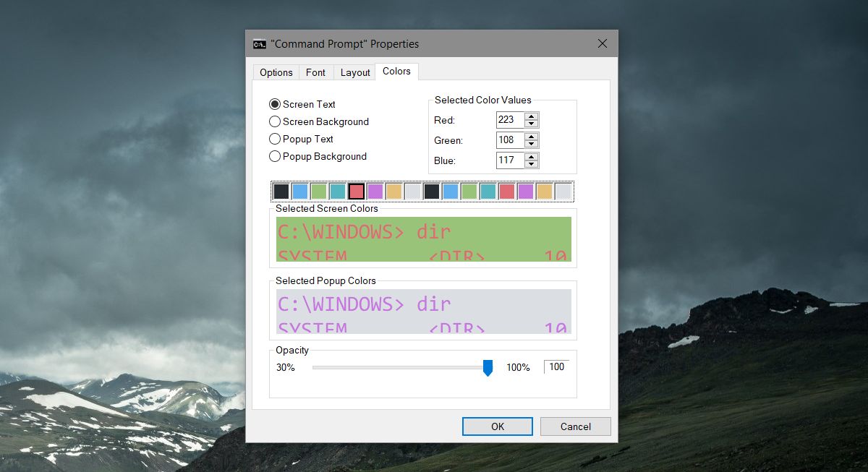Viewport: 868px width, 472px height.
Task: Click the opacity value field showing 100
Action: [556, 367]
